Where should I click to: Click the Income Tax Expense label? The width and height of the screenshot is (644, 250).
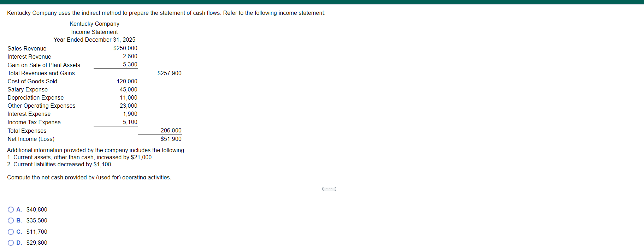(x=34, y=123)
